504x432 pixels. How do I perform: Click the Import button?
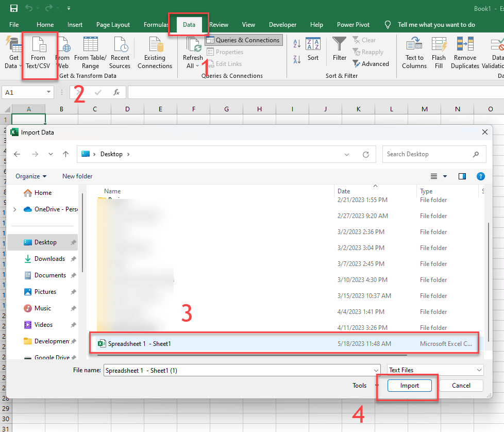(x=409, y=385)
